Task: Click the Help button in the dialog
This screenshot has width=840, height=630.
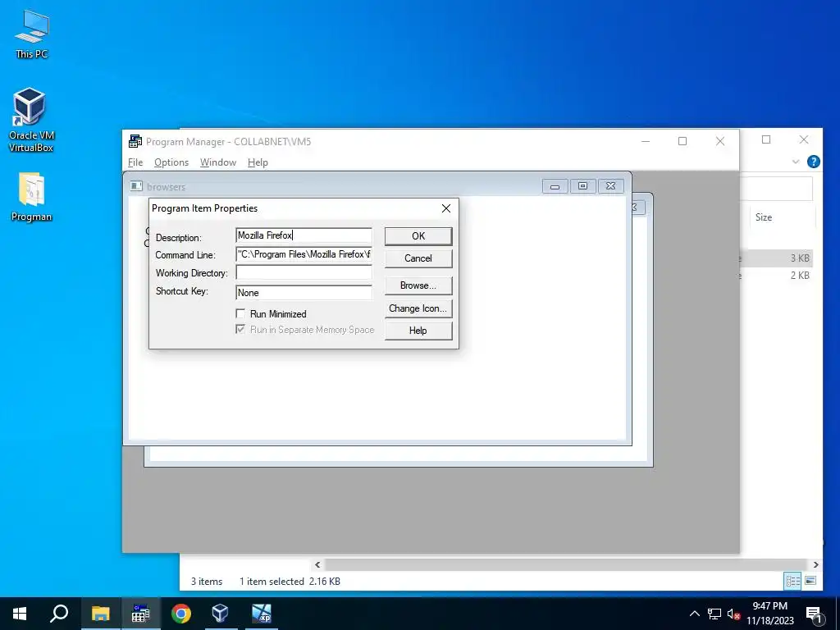Action: (418, 331)
